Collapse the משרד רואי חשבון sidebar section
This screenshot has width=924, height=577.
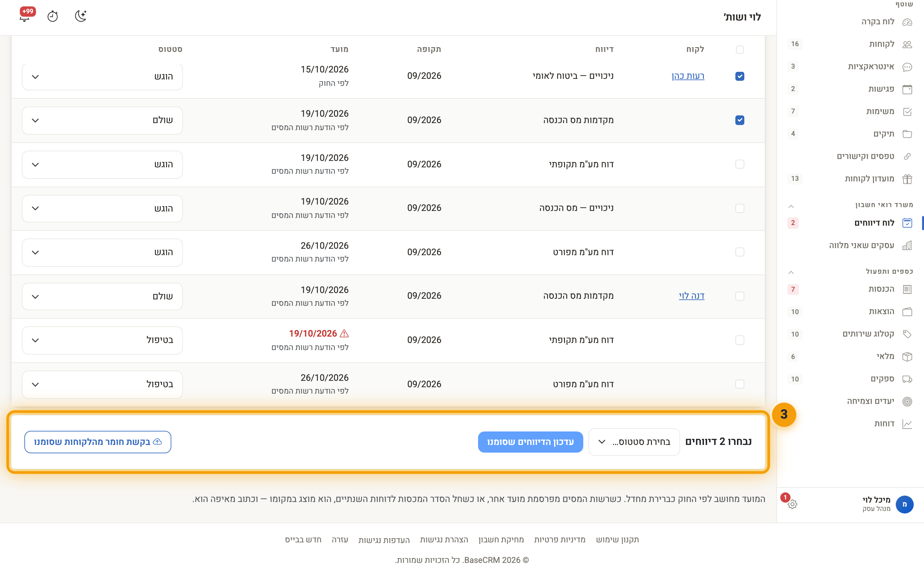click(791, 206)
